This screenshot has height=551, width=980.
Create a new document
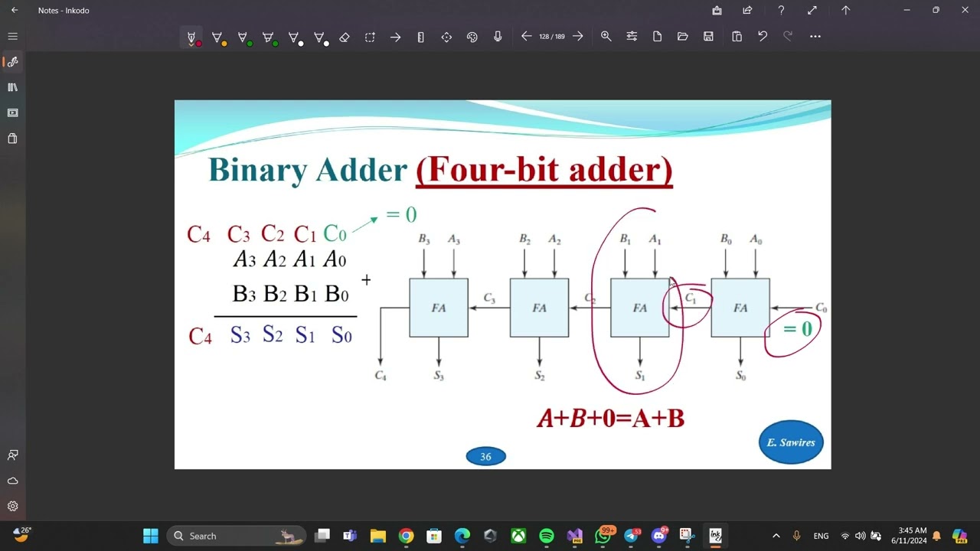[x=657, y=36]
